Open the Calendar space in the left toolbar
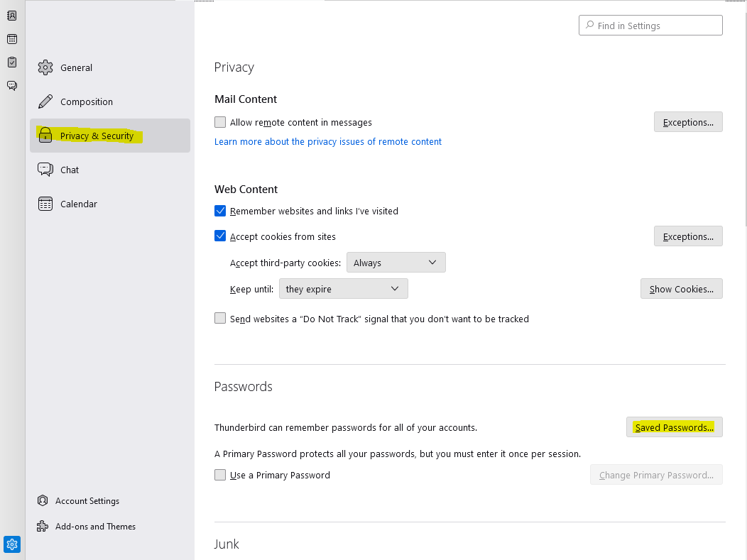This screenshot has width=747, height=560. (x=12, y=39)
